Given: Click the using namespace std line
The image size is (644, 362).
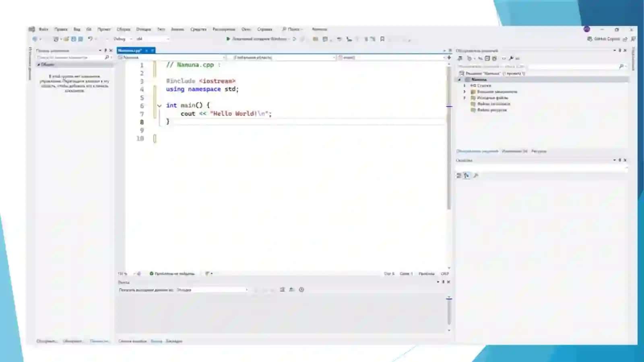Looking at the screenshot, I should pyautogui.click(x=202, y=89).
